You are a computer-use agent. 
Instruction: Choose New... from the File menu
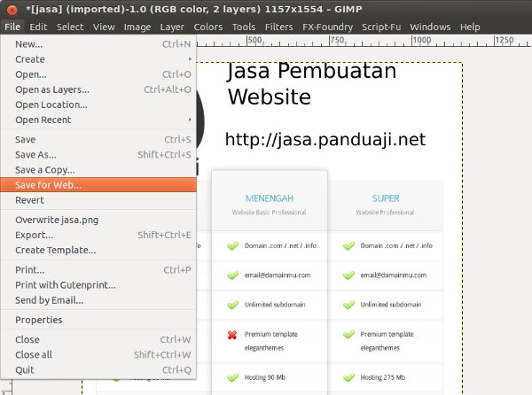pos(98,44)
